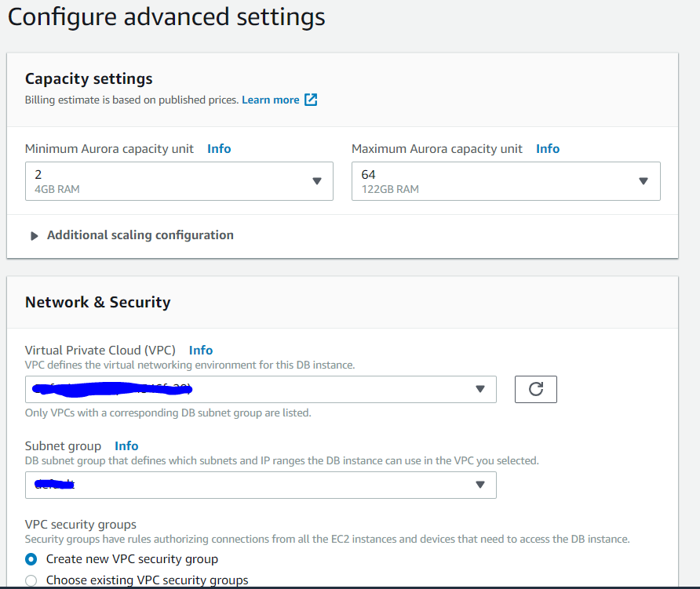700x589 pixels.
Task: Click the external link icon after Learn more
Action: click(x=311, y=100)
